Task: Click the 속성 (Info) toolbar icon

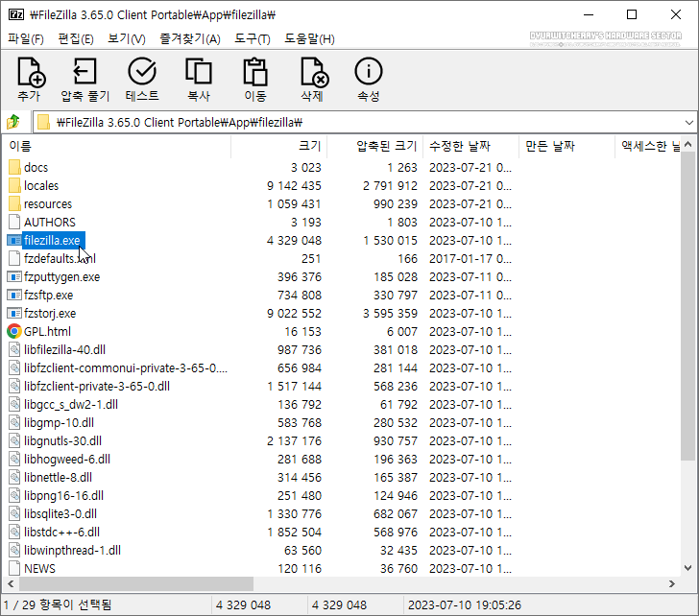Action: pos(369,71)
